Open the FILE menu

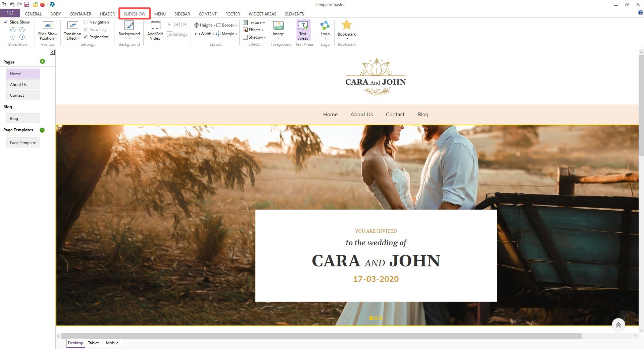tap(10, 13)
